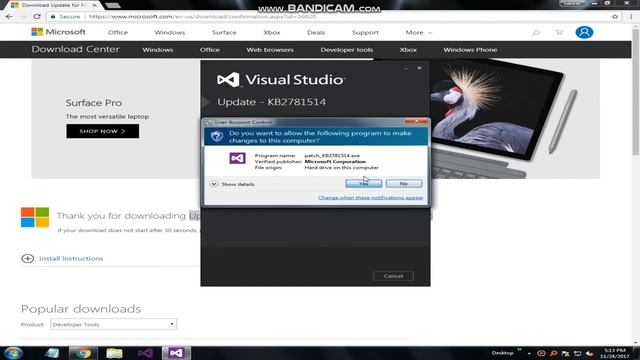The height and width of the screenshot is (360, 640).
Task: Open the taskbar clock showing 5:13 PM
Action: coord(615,353)
